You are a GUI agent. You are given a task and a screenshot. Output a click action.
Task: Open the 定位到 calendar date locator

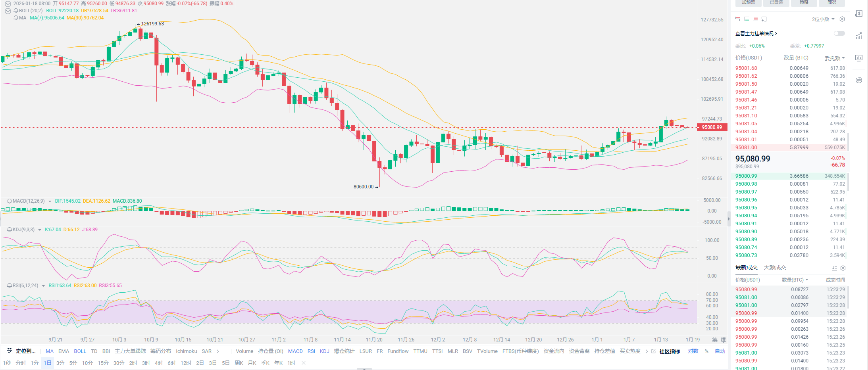(21, 351)
